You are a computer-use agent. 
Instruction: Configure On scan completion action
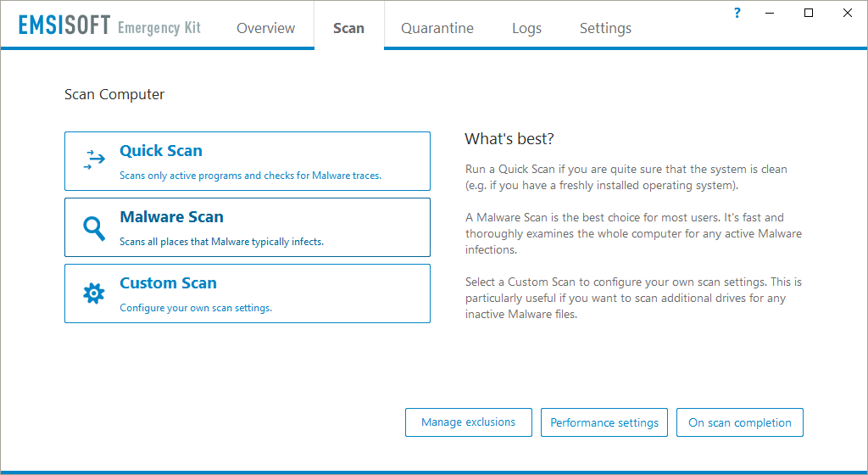(739, 422)
